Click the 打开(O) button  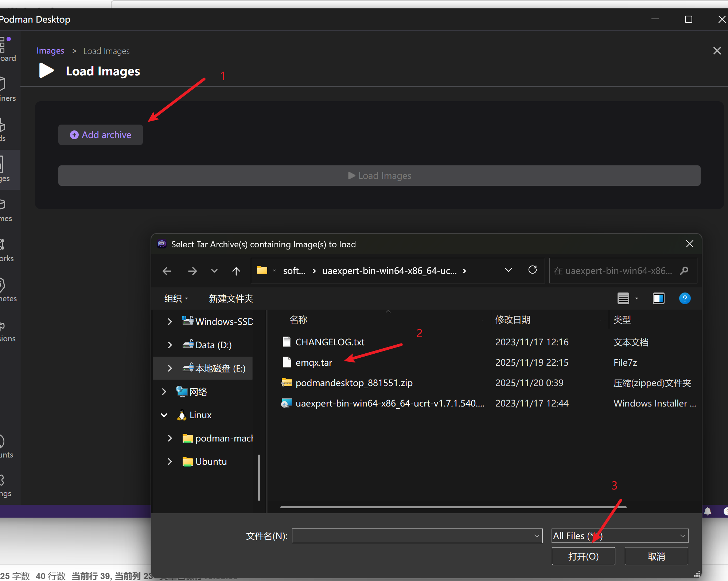point(583,556)
